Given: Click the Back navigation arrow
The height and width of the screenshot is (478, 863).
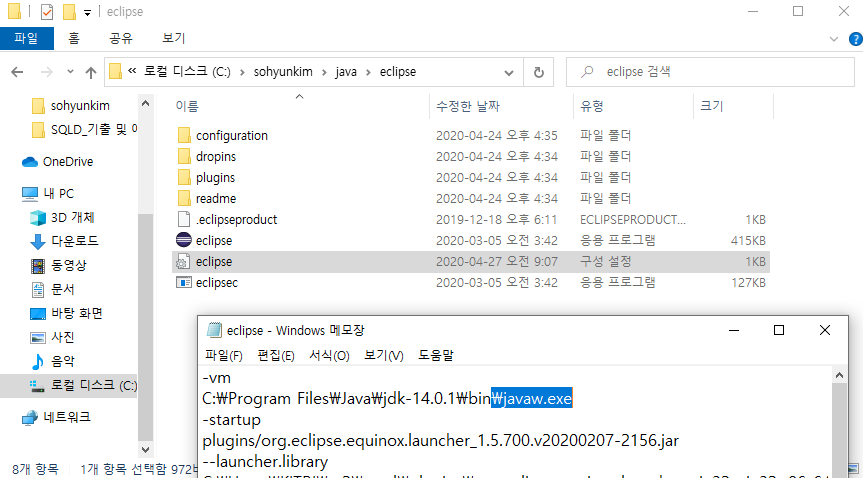Looking at the screenshot, I should click(17, 72).
